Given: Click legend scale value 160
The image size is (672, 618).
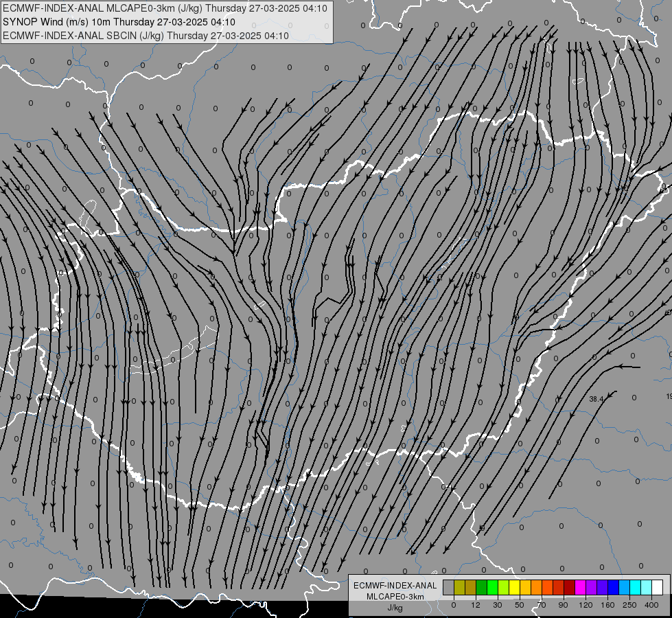Looking at the screenshot, I should (607, 605).
